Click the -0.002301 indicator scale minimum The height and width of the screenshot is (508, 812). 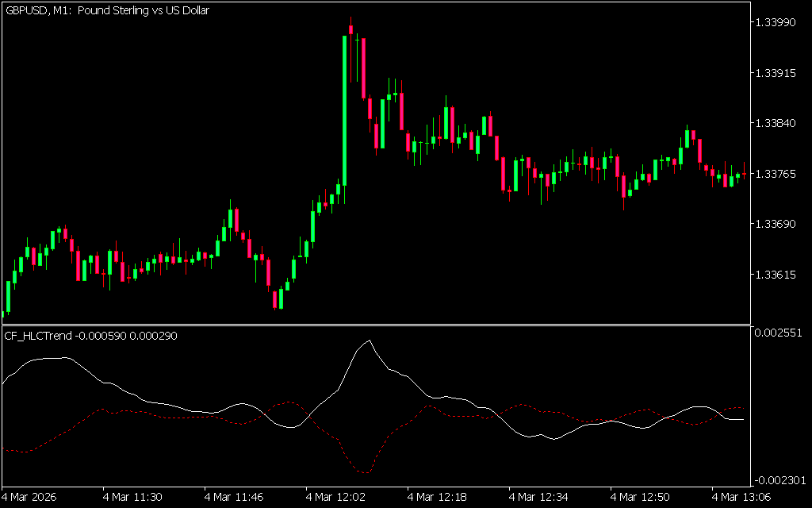tap(779, 479)
